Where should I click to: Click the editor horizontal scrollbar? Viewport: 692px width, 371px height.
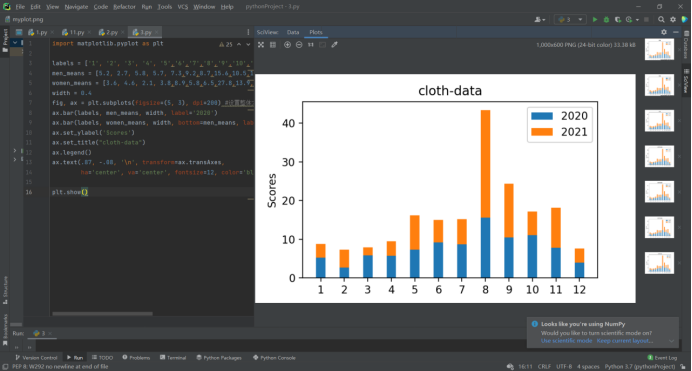pyautogui.click(x=102, y=314)
